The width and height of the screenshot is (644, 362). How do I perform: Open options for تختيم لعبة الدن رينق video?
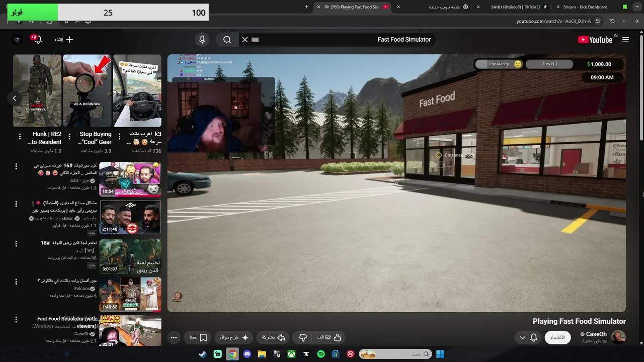pyautogui.click(x=16, y=243)
